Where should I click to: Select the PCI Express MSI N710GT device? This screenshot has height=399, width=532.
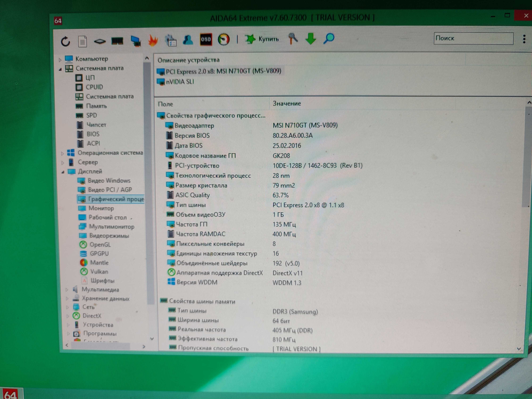[219, 71]
